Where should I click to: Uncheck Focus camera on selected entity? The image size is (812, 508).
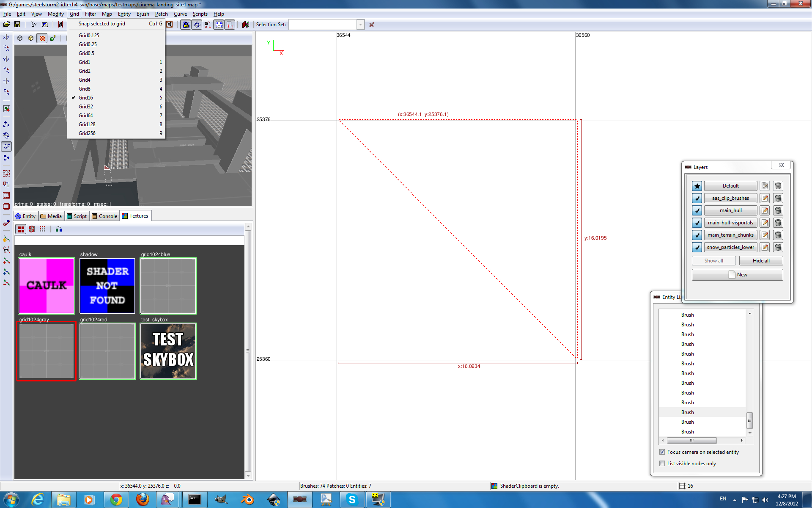pos(662,452)
